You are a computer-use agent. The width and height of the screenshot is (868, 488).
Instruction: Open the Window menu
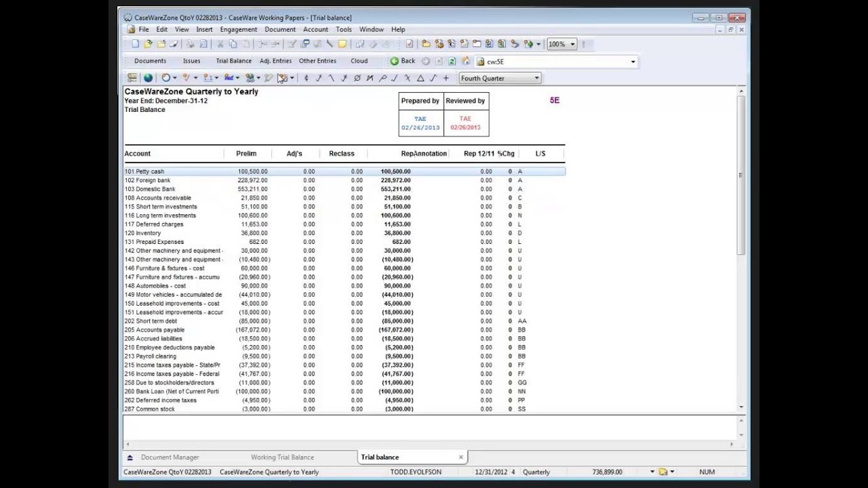click(372, 30)
